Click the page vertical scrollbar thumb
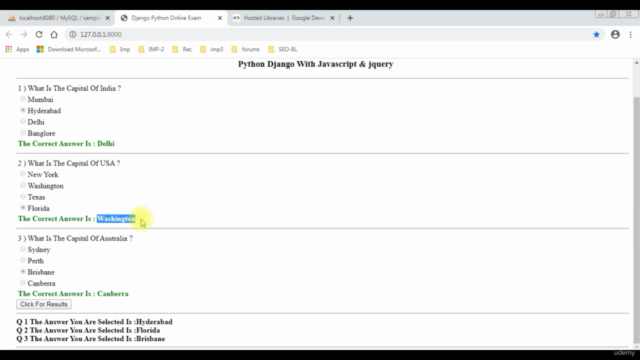 636,220
